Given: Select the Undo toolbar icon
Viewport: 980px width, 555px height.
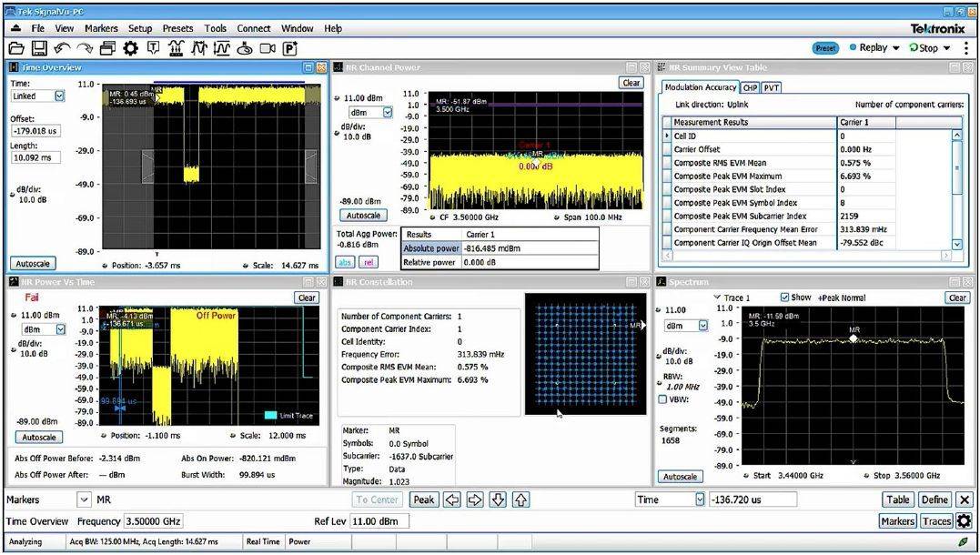Looking at the screenshot, I should [x=62, y=48].
